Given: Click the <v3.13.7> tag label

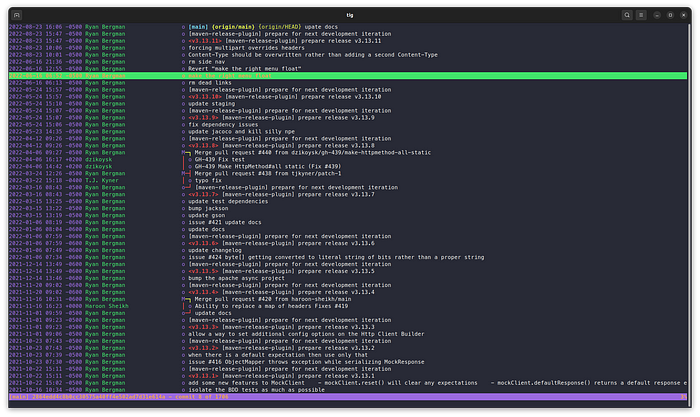Looking at the screenshot, I should coord(203,194).
